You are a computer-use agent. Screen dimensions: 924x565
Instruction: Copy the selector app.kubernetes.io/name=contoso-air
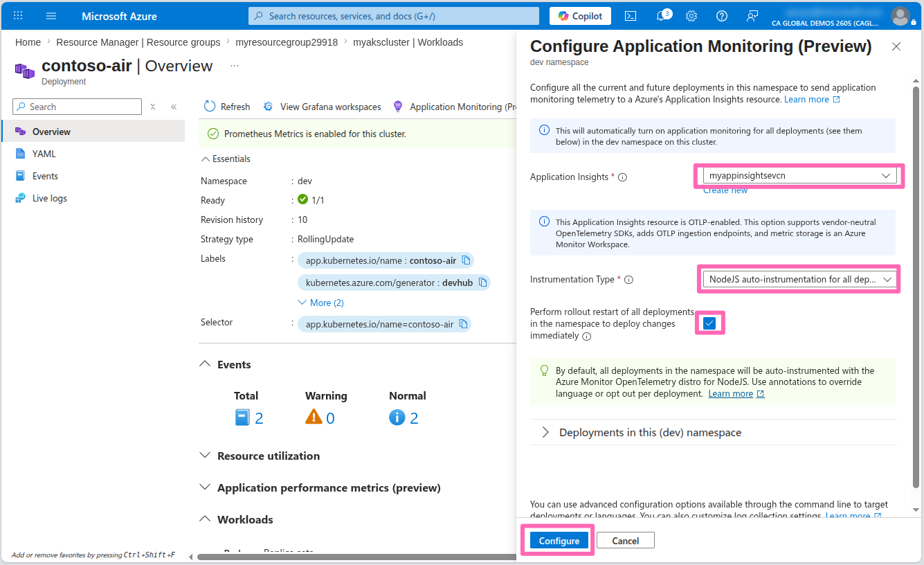point(463,324)
